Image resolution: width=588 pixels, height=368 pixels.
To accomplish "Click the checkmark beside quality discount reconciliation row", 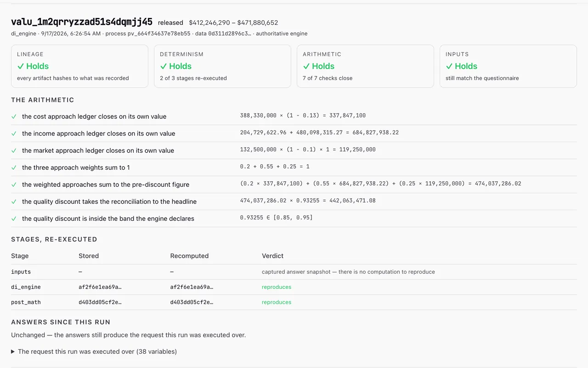I will [14, 201].
